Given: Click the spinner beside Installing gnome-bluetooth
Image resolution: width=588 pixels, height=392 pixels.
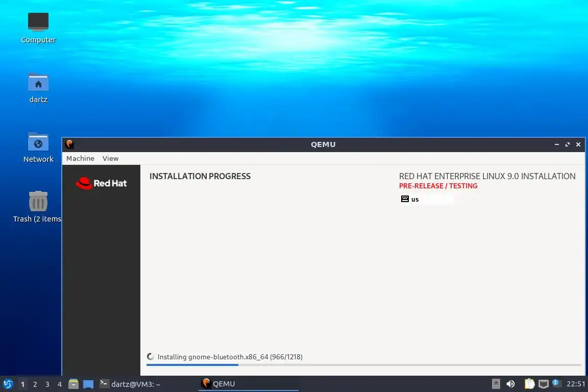Looking at the screenshot, I should (151, 357).
